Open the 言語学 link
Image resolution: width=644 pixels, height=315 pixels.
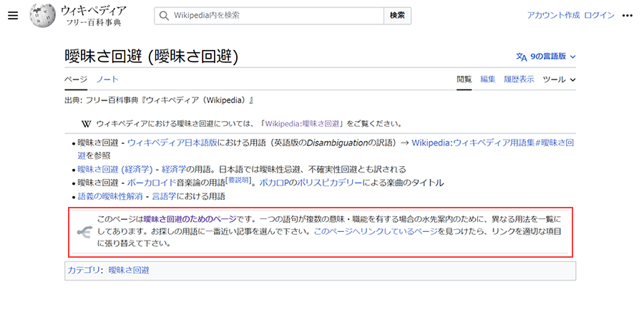[164, 196]
